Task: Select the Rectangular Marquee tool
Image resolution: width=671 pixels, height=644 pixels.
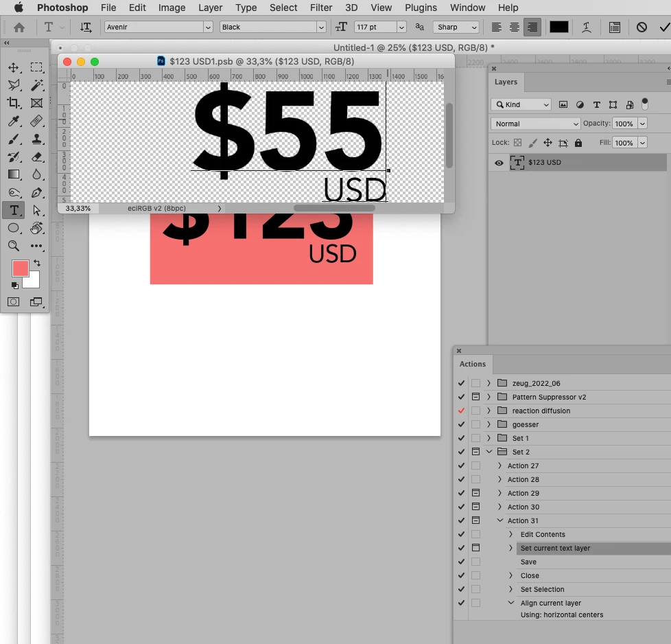Action: point(36,67)
